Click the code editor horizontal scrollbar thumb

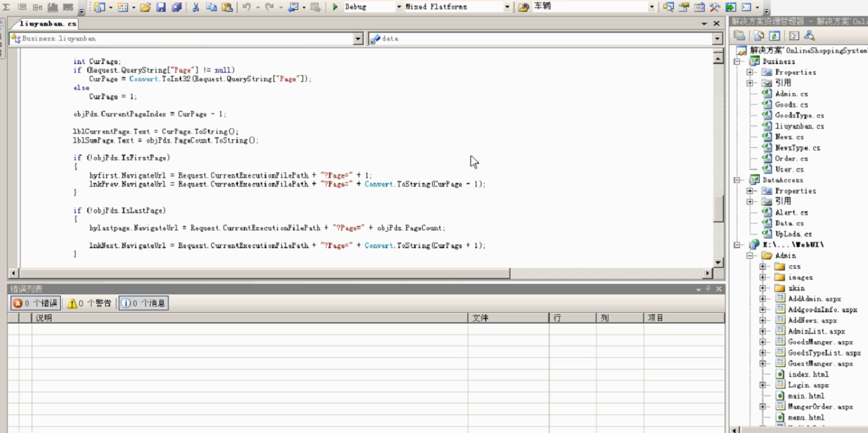click(x=265, y=273)
